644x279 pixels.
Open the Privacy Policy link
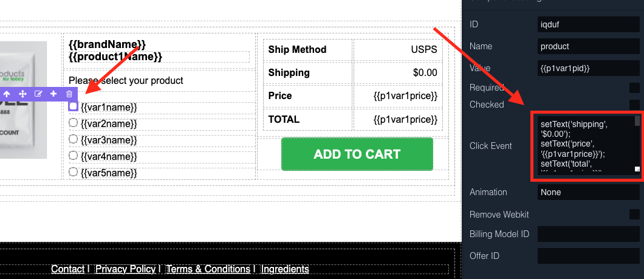[x=125, y=269]
